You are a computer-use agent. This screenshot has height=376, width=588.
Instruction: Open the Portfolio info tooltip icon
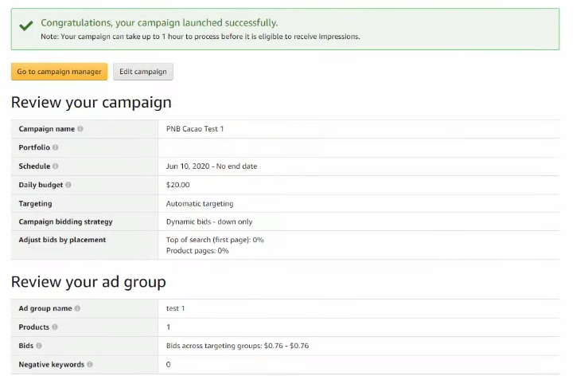pos(56,147)
